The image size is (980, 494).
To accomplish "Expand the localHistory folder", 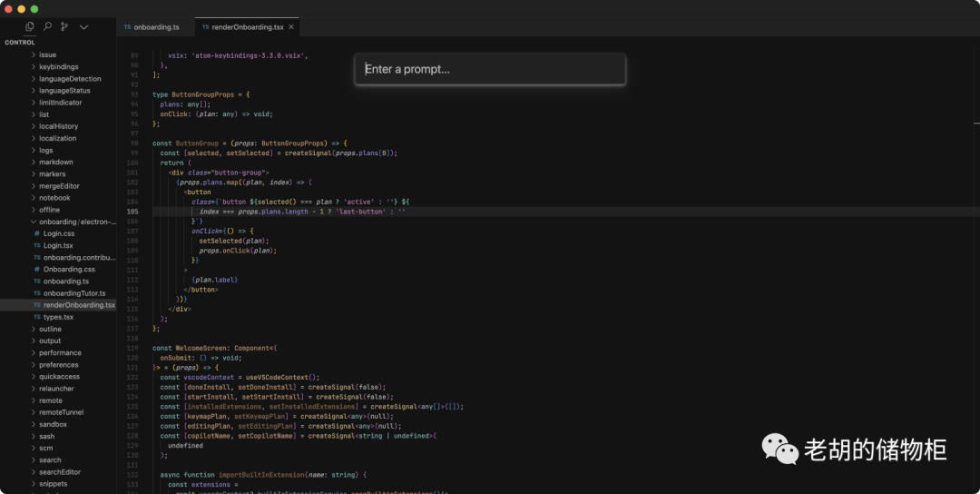I will click(58, 126).
